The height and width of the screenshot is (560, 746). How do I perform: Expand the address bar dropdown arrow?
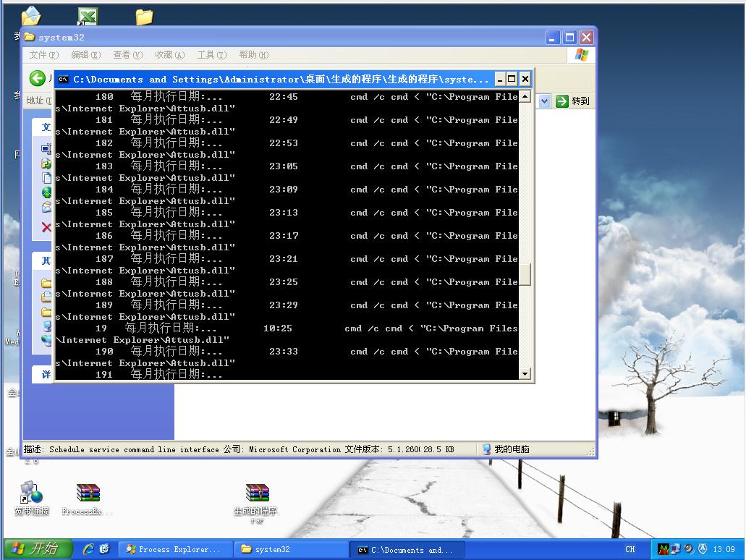pos(545,101)
